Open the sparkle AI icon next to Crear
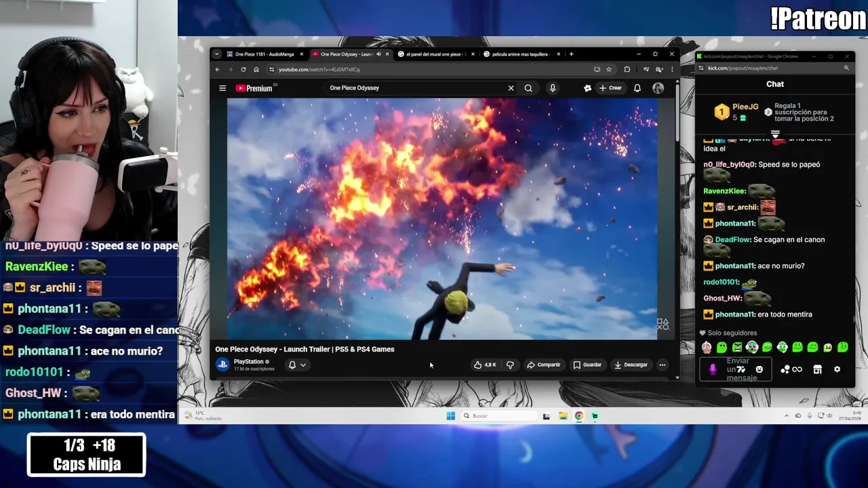Viewport: 868px width, 488px height. (x=588, y=88)
